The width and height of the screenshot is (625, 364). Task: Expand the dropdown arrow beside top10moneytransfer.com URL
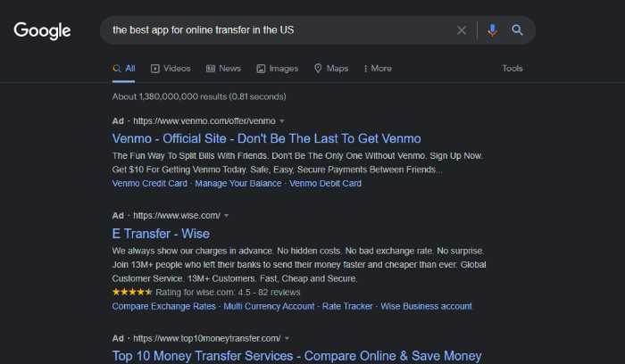click(x=287, y=339)
